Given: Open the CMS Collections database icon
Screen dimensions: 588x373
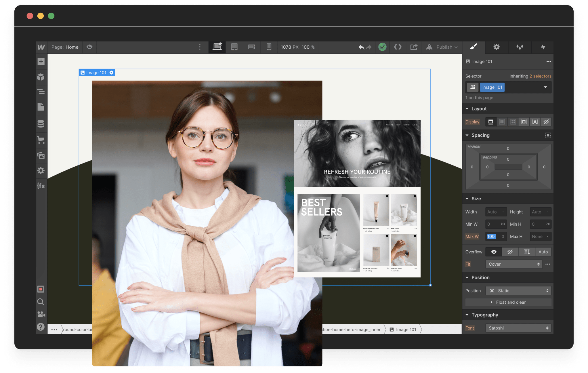Looking at the screenshot, I should (41, 124).
